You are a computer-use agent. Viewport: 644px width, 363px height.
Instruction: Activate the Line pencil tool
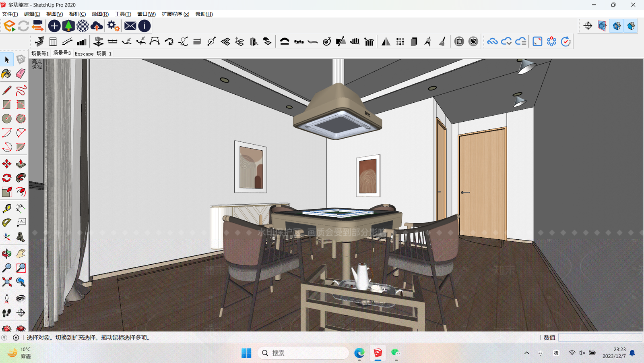[x=7, y=91]
